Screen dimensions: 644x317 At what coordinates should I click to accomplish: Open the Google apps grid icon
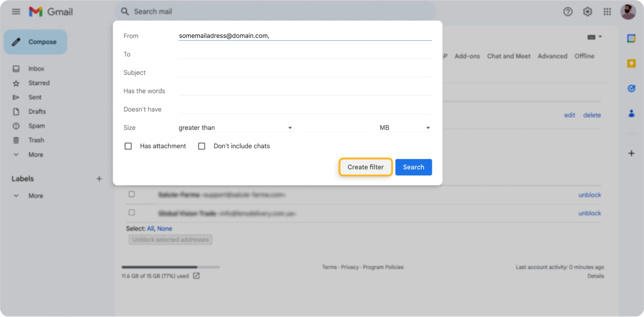click(607, 12)
